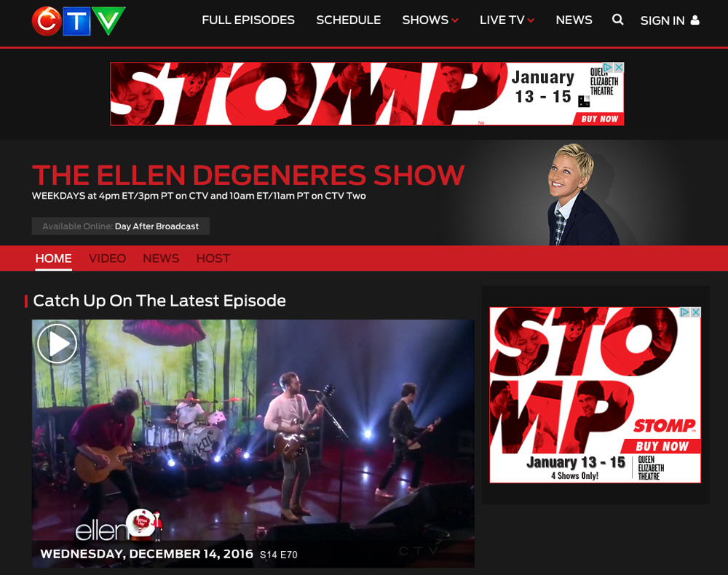This screenshot has width=728, height=575.
Task: Close the top STOMP banner ad
Action: point(619,67)
